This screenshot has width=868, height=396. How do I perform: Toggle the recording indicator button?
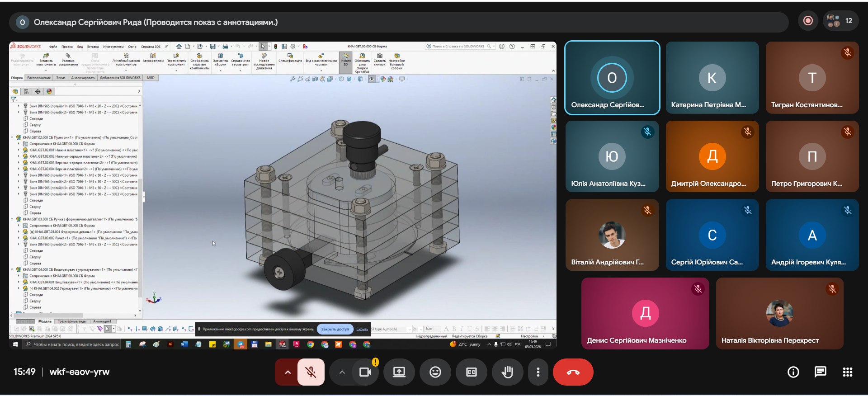point(808,21)
